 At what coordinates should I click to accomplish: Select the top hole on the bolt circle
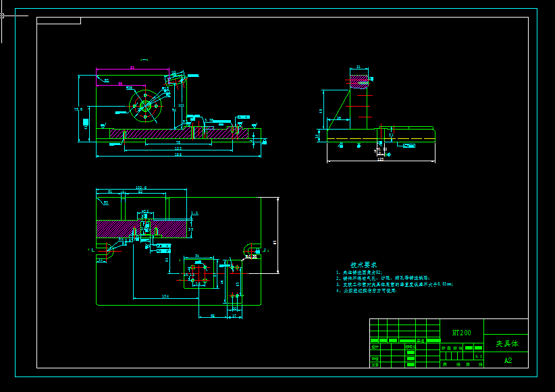[x=145, y=95]
